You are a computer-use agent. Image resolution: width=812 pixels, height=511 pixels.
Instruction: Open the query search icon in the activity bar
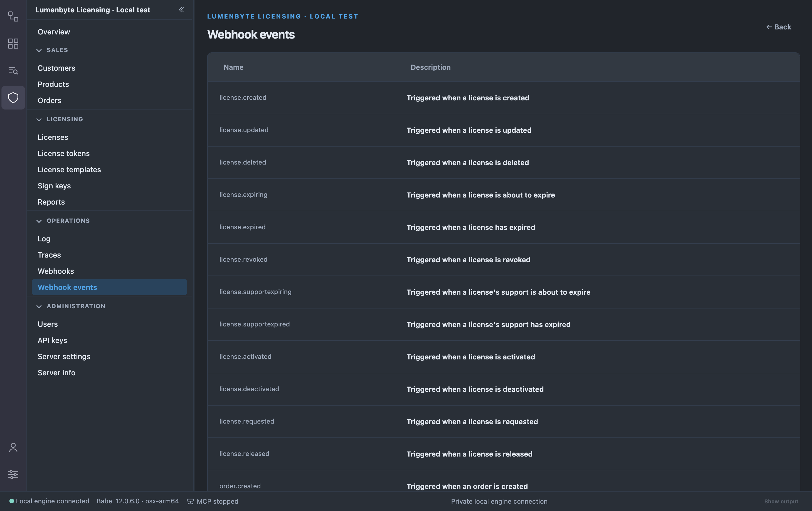pos(13,70)
